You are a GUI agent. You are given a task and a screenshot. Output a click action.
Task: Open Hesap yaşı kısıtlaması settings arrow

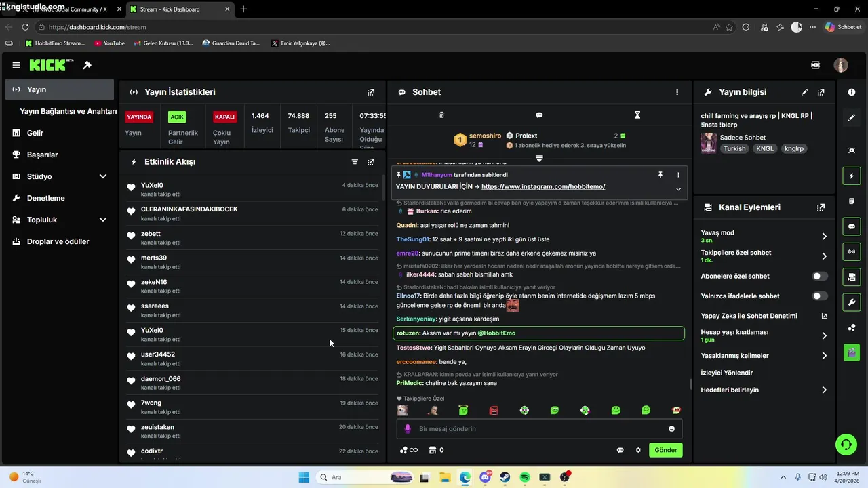click(824, 335)
